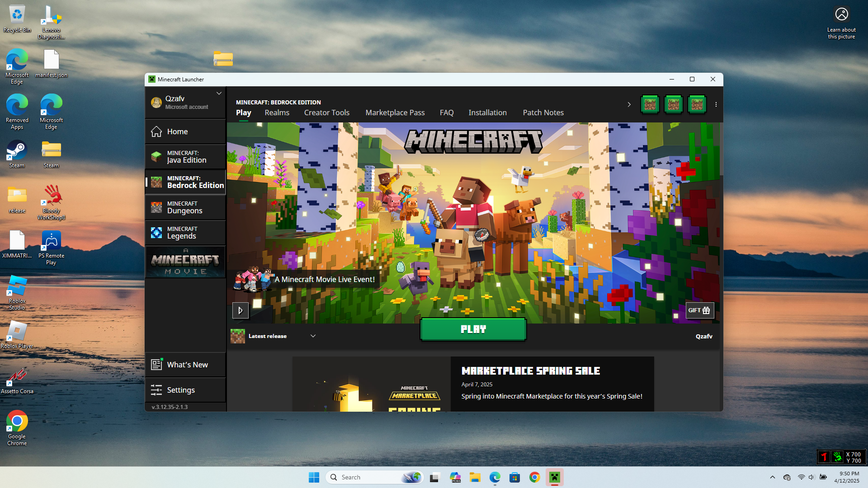868x488 pixels.
Task: Open Wi-Fi network tray icon
Action: pos(801,477)
